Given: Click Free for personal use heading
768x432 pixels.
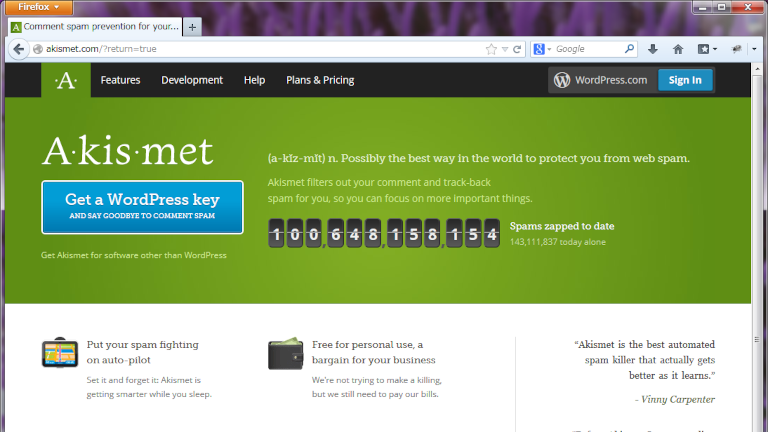Looking at the screenshot, I should [373, 352].
